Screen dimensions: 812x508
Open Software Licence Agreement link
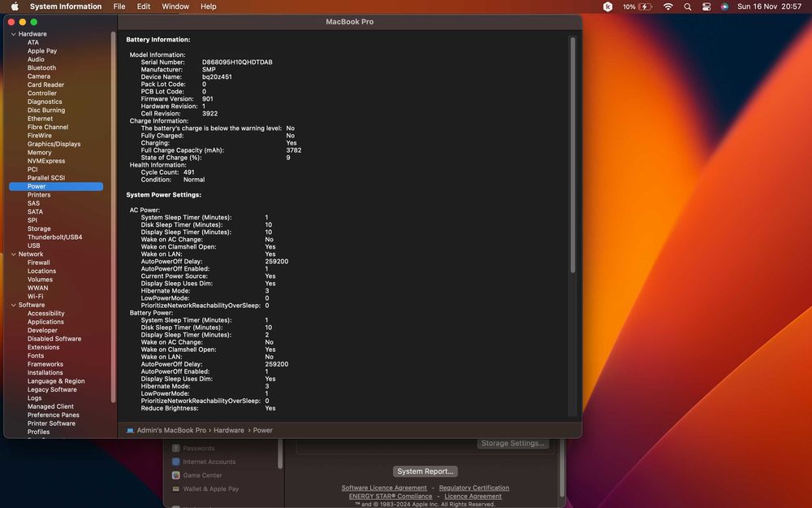coord(384,488)
